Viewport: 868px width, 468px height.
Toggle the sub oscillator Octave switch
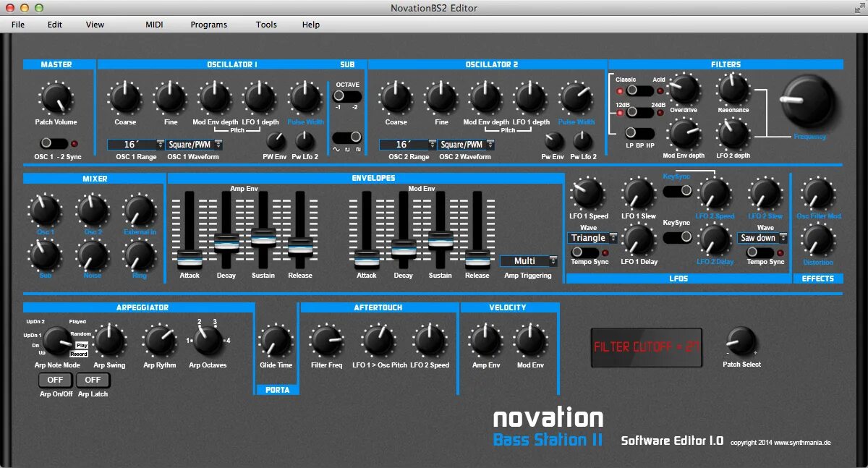click(346, 95)
